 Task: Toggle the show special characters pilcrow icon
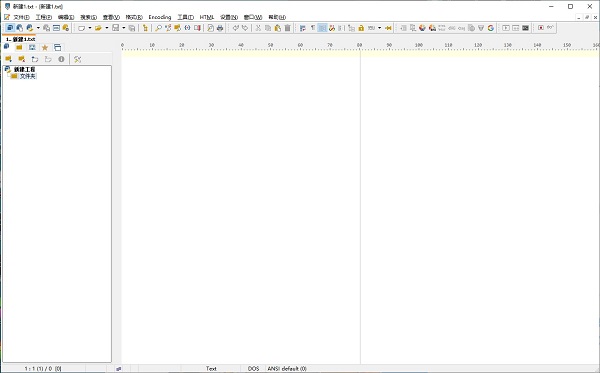point(313,28)
